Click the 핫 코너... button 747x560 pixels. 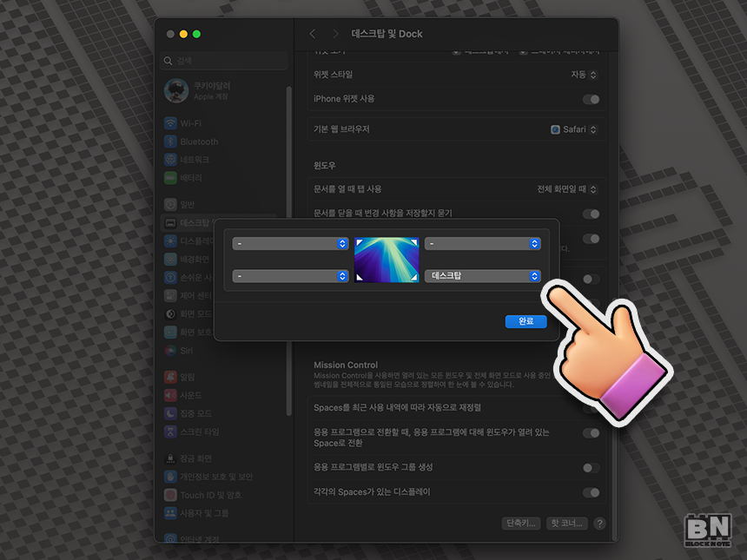coord(567,524)
